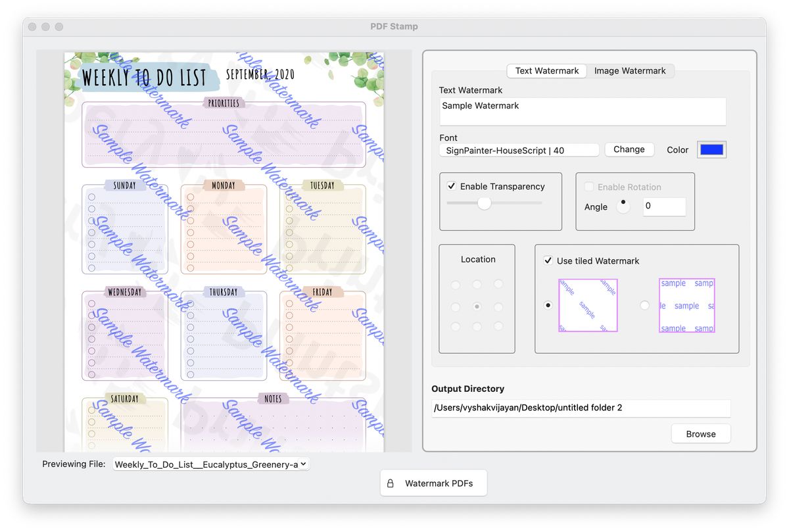Enable the Rotation checkbox

pos(588,187)
